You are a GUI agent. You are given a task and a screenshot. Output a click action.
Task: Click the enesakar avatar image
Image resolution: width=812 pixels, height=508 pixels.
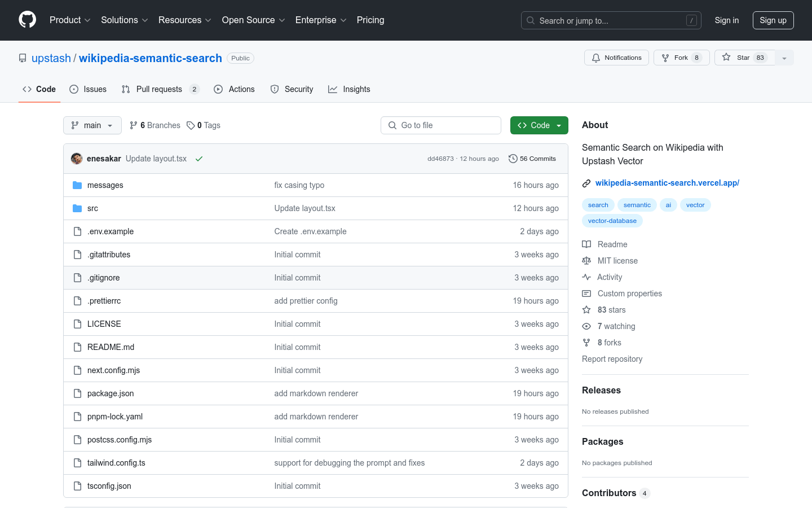(77, 159)
